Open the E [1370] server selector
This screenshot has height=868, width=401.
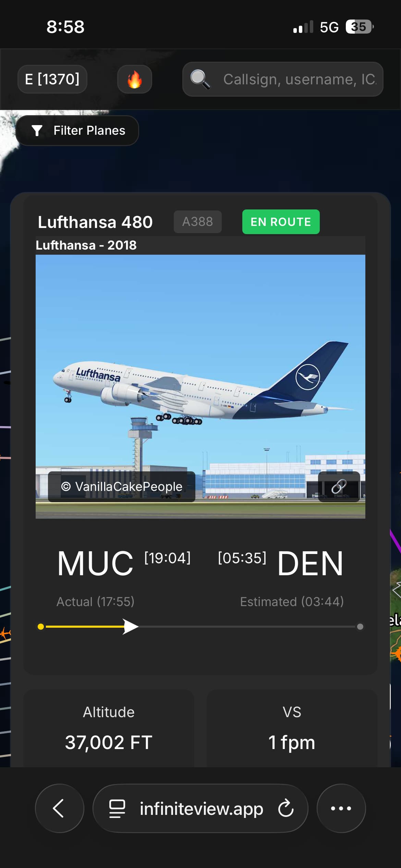[x=52, y=79]
